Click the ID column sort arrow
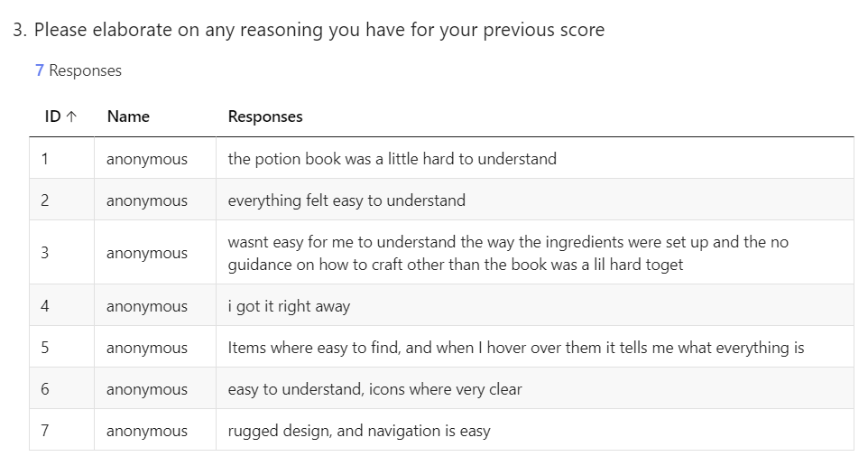 pos(72,116)
